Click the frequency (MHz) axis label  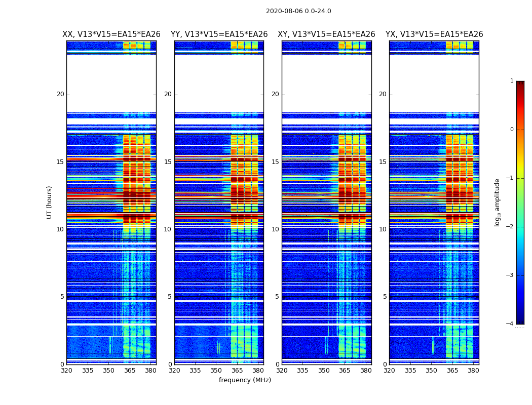tap(245, 380)
